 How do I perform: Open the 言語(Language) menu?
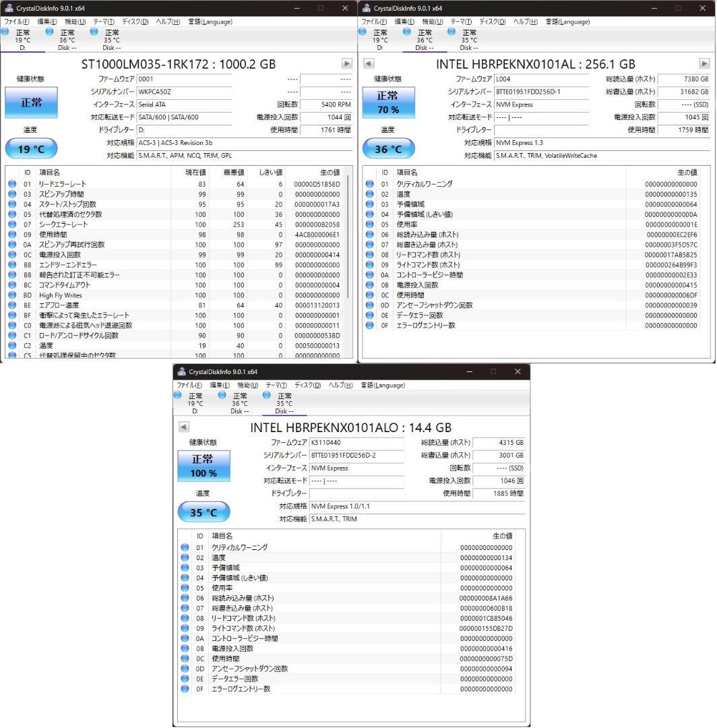(x=210, y=22)
